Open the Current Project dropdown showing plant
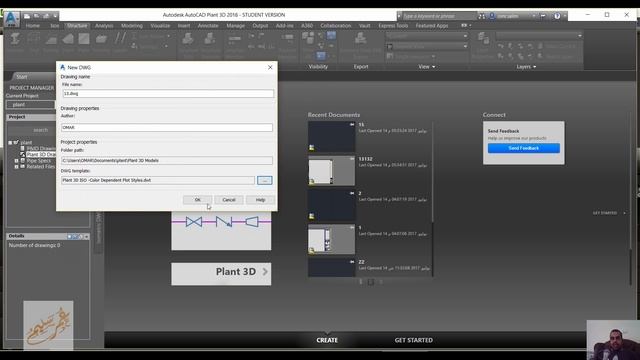 coord(30,104)
